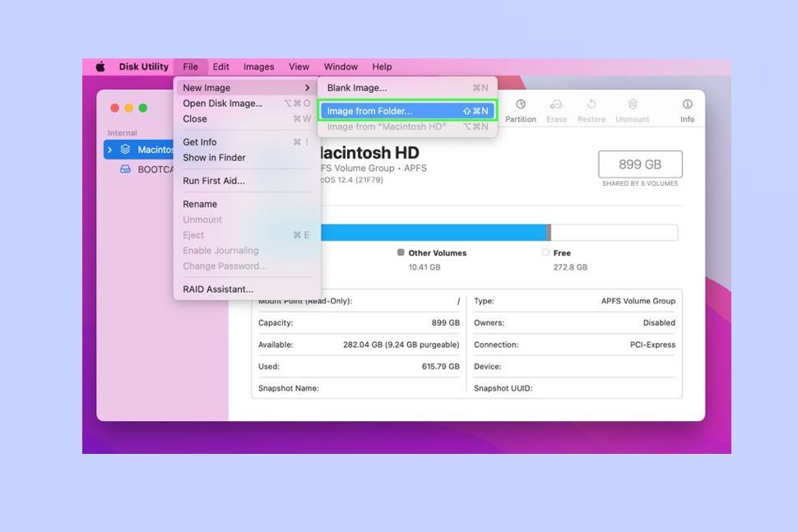Open the Images menu in the menu bar
This screenshot has height=532, width=798.
point(258,67)
